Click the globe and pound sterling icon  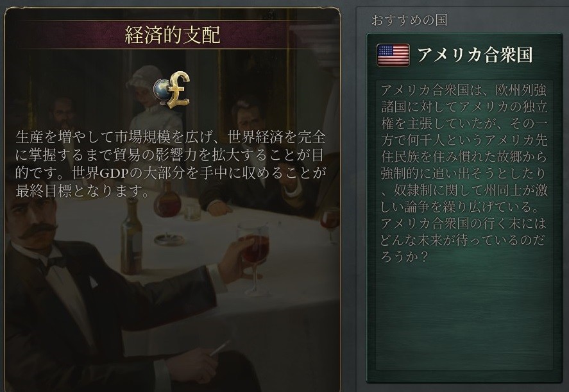tap(172, 90)
